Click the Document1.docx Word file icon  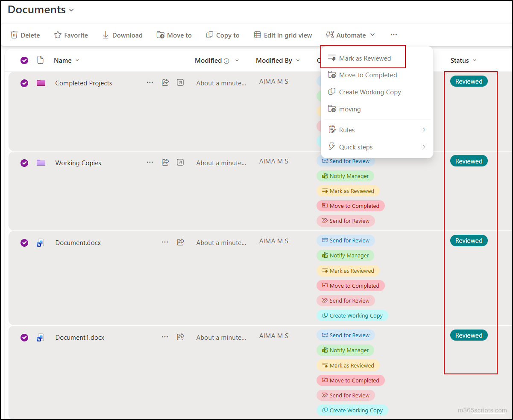(41, 337)
